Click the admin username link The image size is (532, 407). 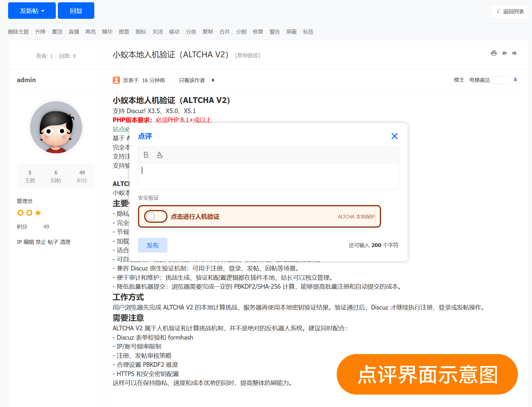pyautogui.click(x=26, y=80)
